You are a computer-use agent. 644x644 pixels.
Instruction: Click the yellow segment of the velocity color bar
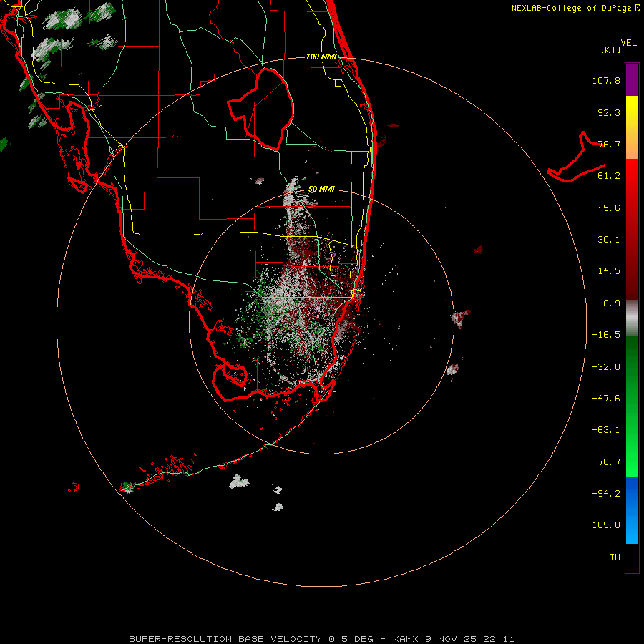[632, 112]
